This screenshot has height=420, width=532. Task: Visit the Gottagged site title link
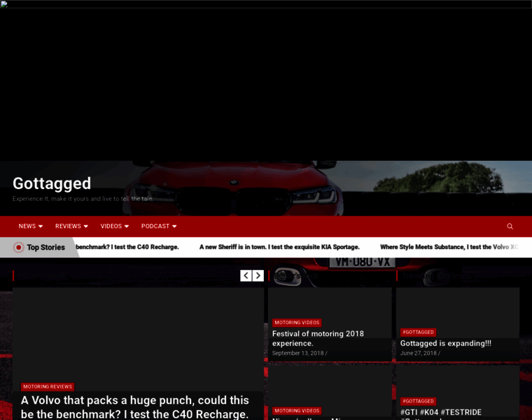52,183
